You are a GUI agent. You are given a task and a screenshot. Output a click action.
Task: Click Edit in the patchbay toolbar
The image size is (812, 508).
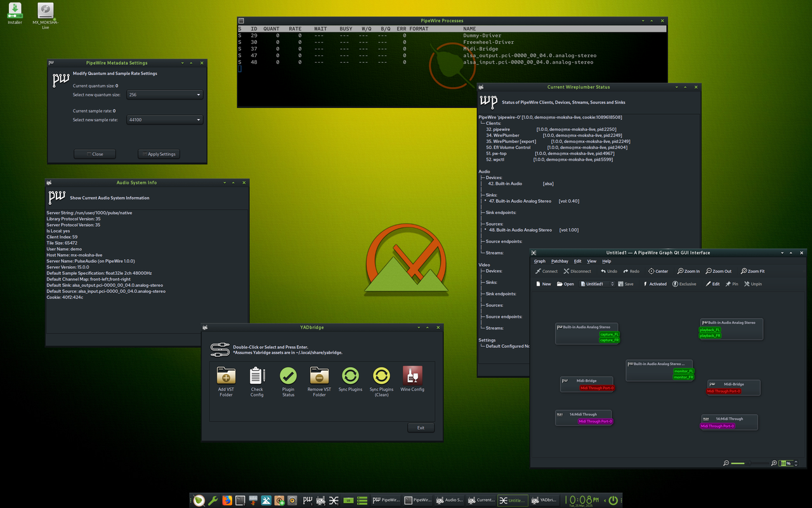(x=712, y=284)
